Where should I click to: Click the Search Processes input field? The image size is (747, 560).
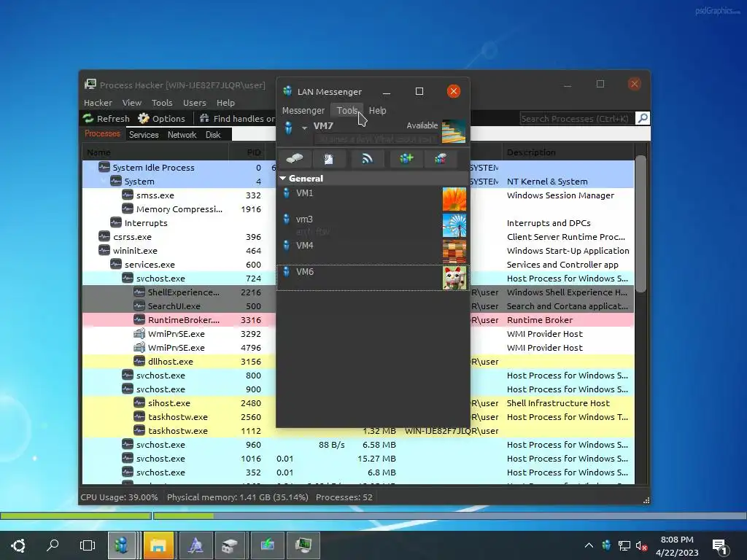[576, 119]
